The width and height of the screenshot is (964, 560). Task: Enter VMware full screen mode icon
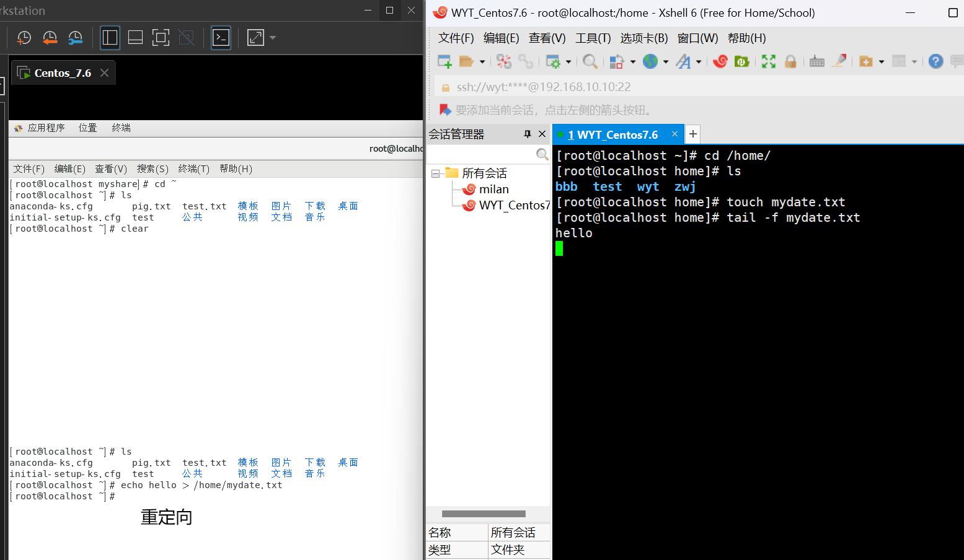click(x=161, y=38)
